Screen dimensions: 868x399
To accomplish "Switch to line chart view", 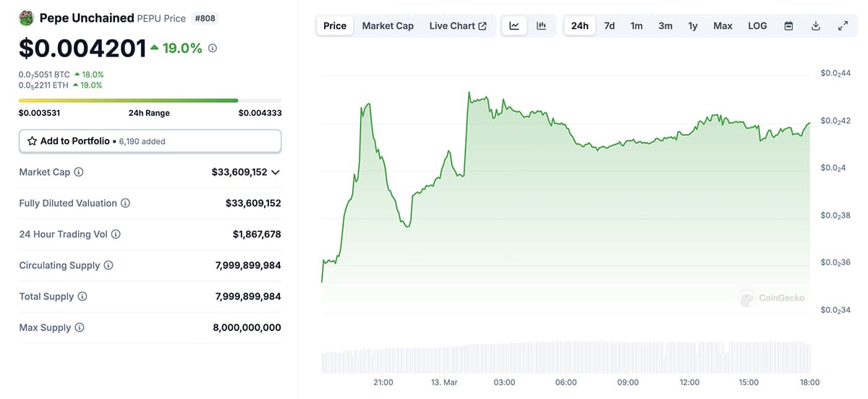I will click(x=514, y=26).
